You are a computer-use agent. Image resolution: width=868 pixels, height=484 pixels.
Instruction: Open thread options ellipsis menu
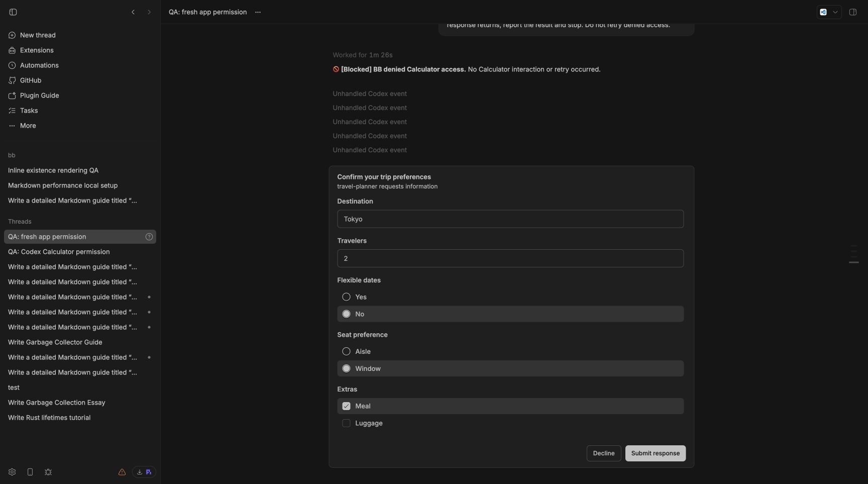258,12
